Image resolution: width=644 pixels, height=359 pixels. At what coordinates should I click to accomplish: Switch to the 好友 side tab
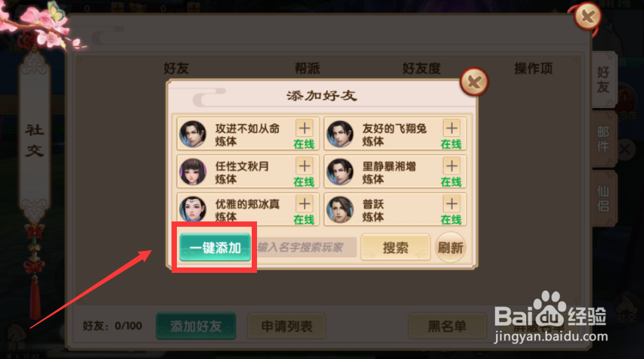coord(603,79)
